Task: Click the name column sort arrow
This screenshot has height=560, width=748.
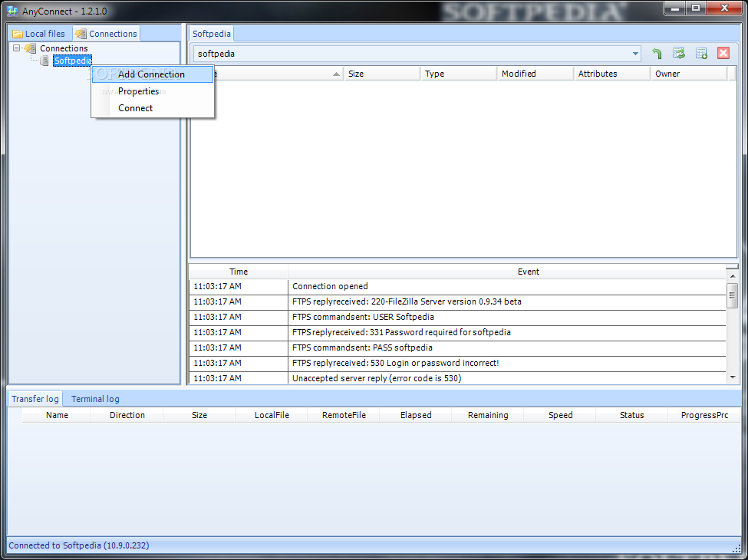Action: (336, 74)
